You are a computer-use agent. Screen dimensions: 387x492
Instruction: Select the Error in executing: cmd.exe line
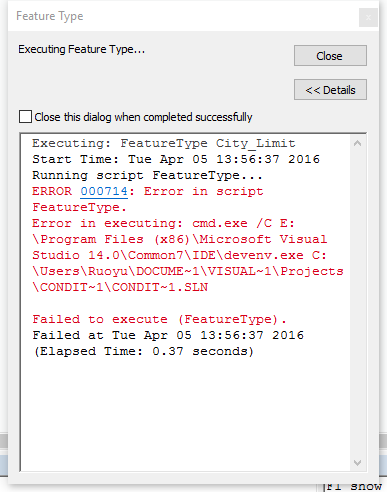(163, 223)
